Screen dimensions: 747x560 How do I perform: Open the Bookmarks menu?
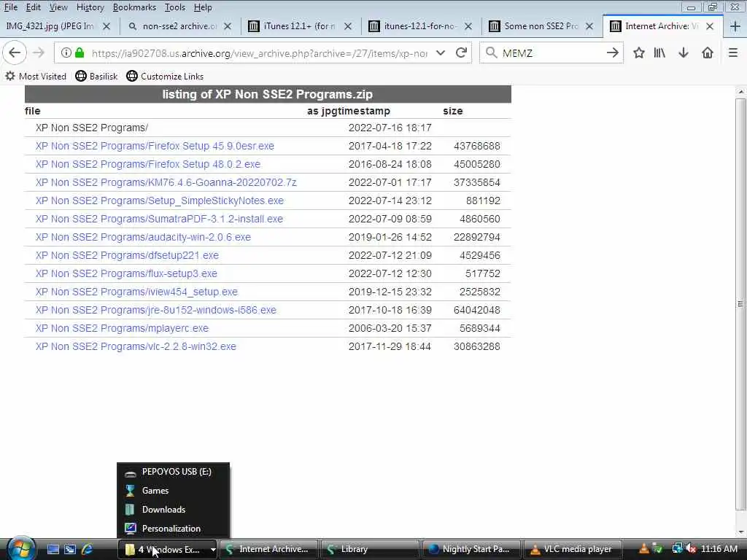[134, 7]
